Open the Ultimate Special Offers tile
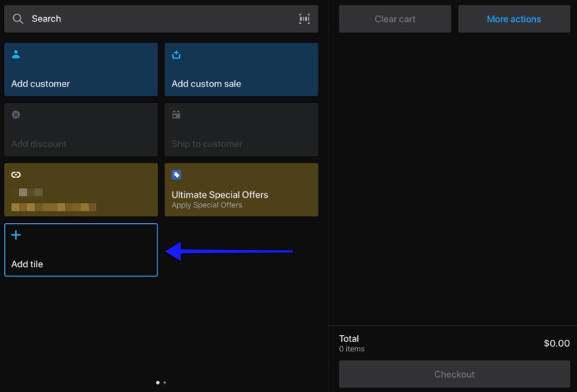Image resolution: width=577 pixels, height=392 pixels. pyautogui.click(x=241, y=189)
